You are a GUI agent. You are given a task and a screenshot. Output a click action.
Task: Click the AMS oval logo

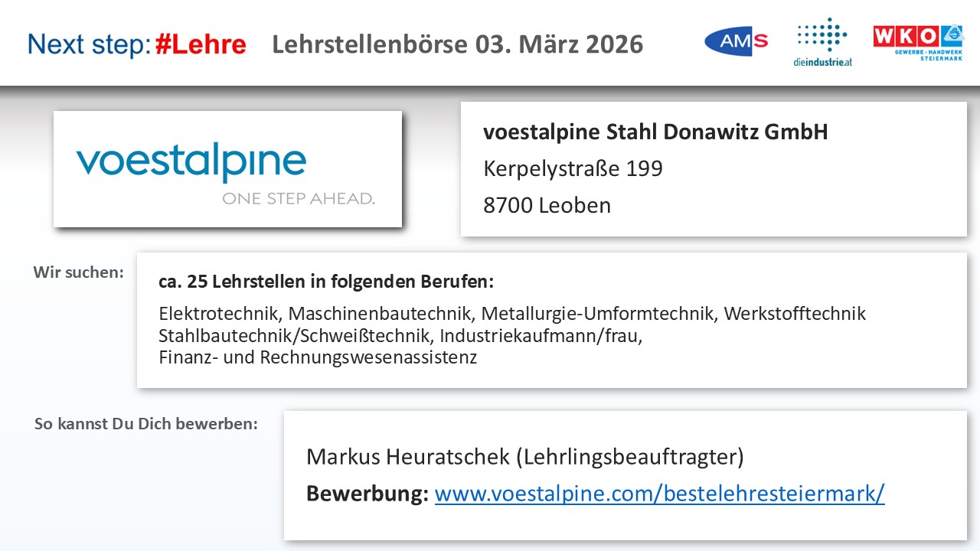[736, 41]
